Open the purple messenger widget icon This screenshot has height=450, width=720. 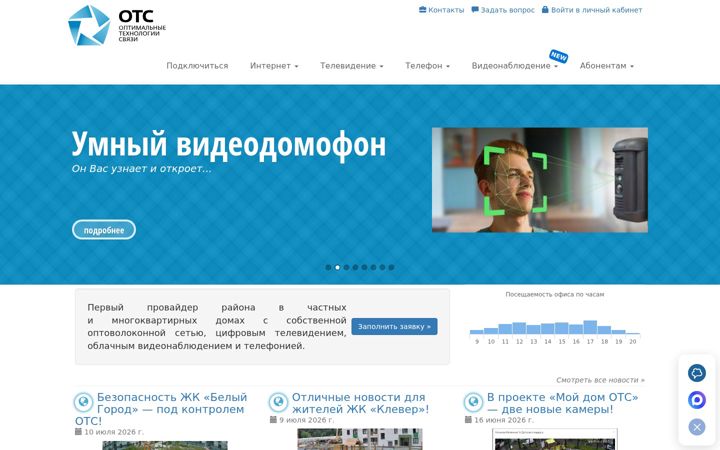coord(697,400)
